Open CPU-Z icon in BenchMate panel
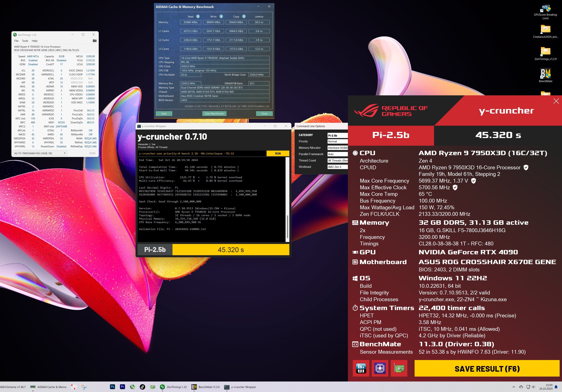 pos(380,368)
